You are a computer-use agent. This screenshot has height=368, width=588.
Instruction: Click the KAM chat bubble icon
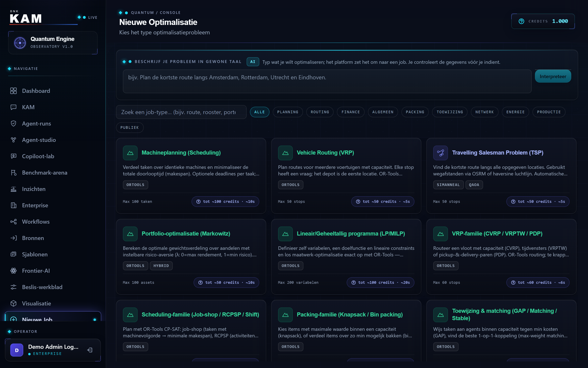pos(13,107)
